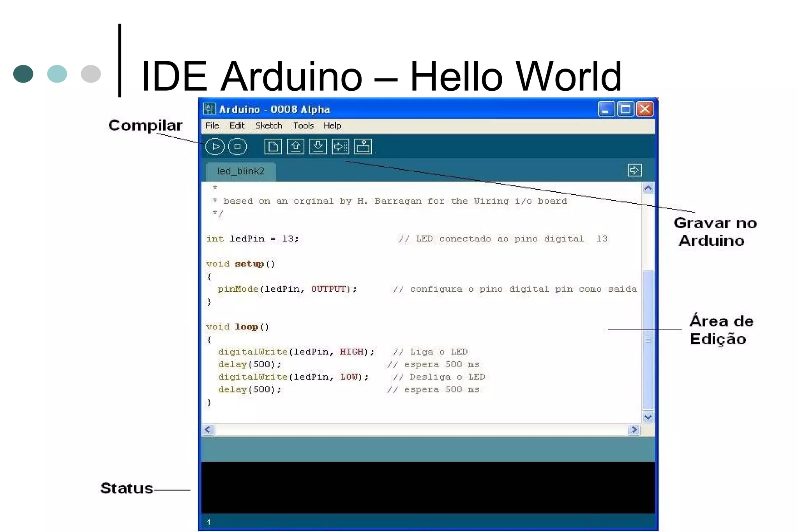
Task: Open the Sketch menu
Action: point(269,125)
